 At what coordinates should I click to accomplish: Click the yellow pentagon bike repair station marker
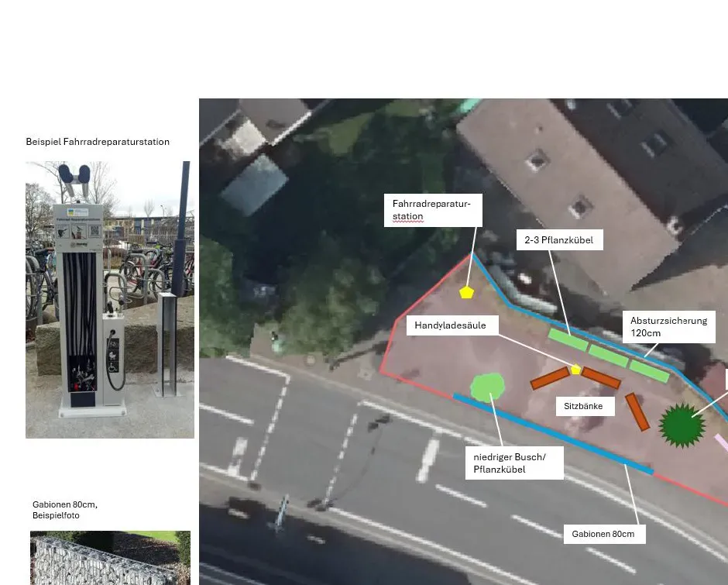466,292
